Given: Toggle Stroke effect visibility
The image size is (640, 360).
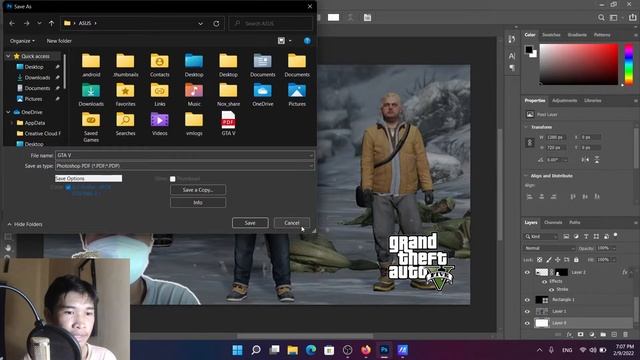Looking at the screenshot, I should pyautogui.click(x=551, y=289).
